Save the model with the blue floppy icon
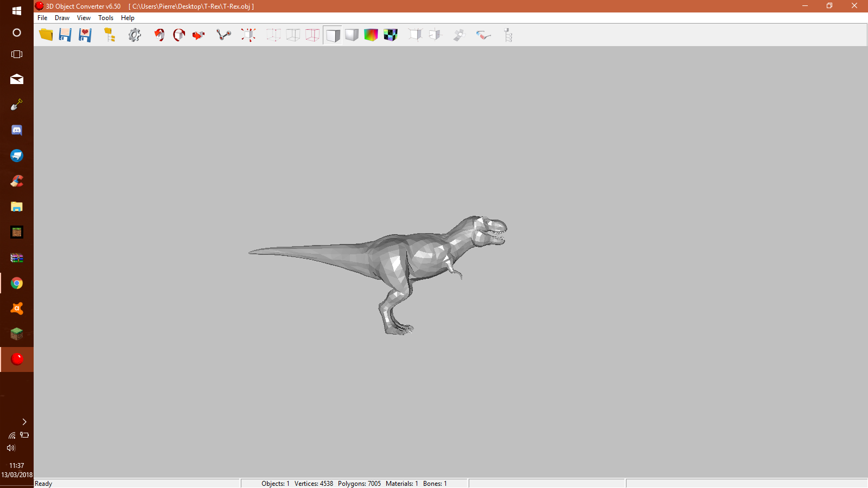Screen dimensions: 868x488 point(65,35)
